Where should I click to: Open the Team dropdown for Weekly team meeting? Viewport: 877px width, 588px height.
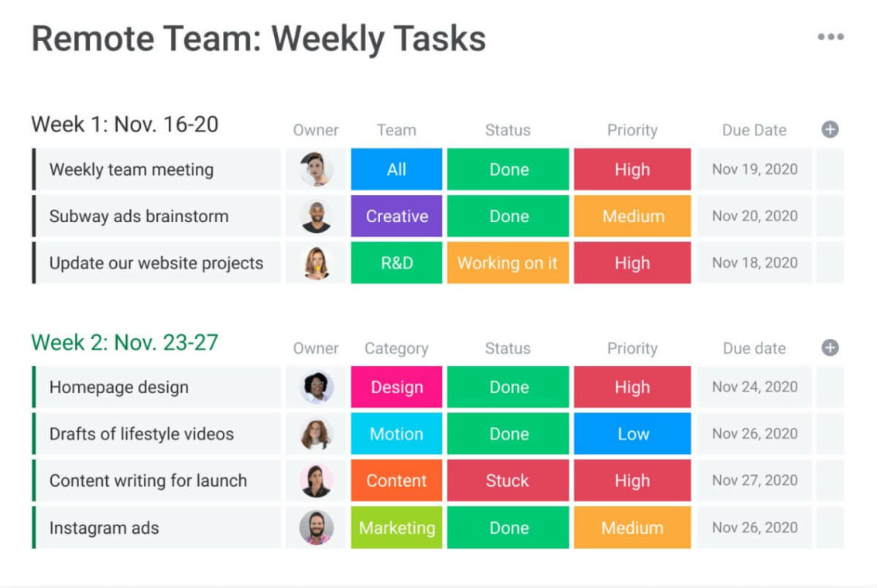point(396,169)
